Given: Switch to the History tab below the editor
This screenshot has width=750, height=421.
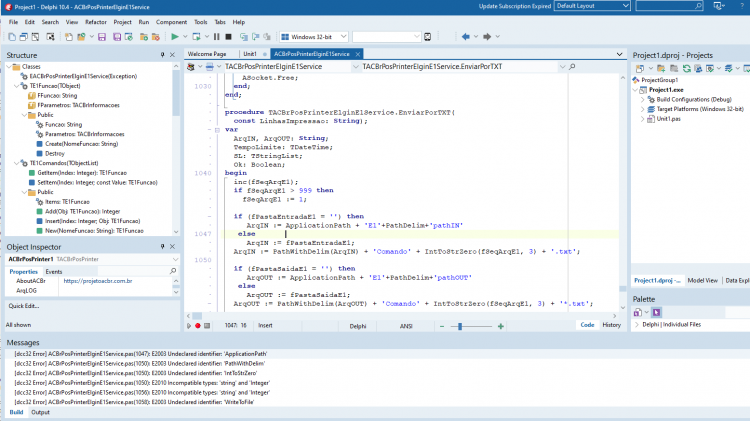Looking at the screenshot, I should pyautogui.click(x=611, y=325).
